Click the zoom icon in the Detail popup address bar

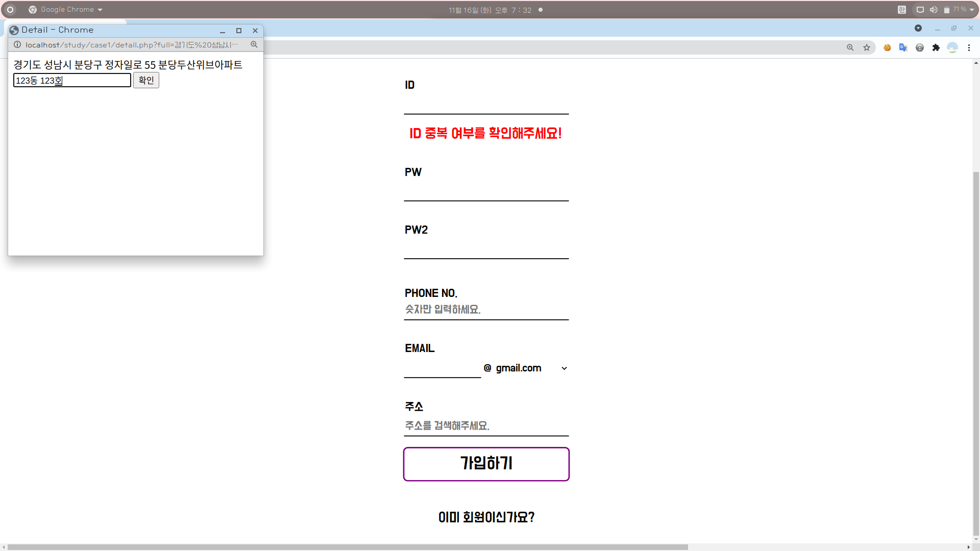[x=254, y=45]
